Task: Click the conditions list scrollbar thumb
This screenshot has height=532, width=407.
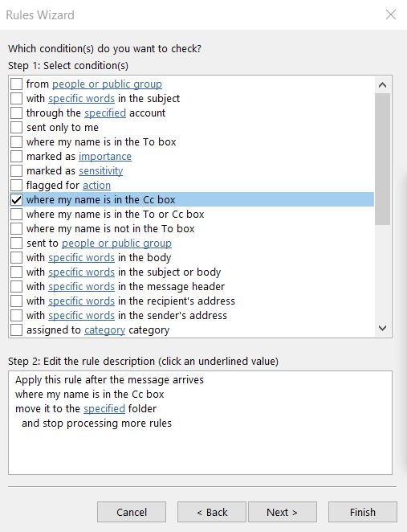Action: coord(383,159)
